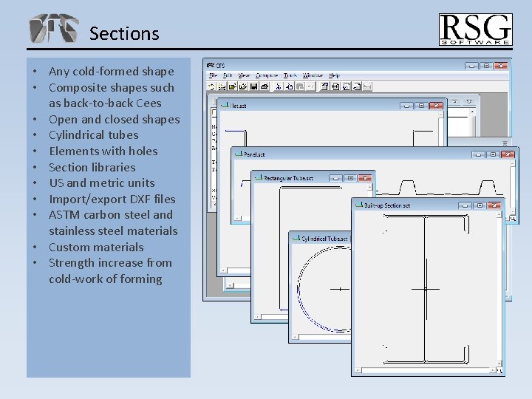Screen dimensions: 532x399
Task: Open the View menu
Action: (x=244, y=75)
